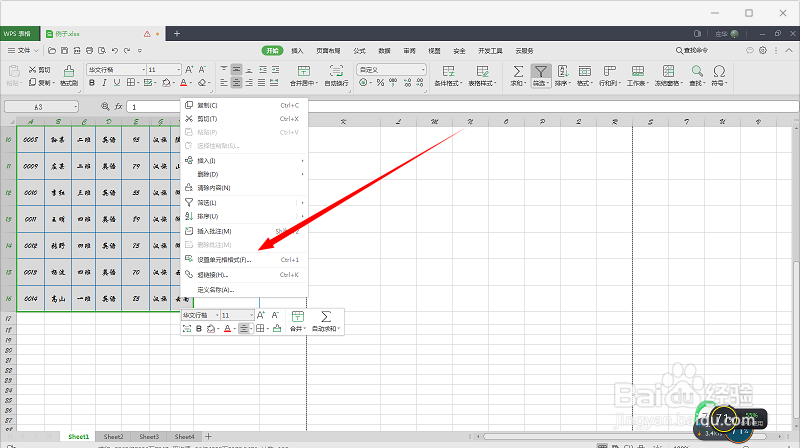800x448 pixels.
Task: Click the Format Painter brush icon
Action: [69, 70]
